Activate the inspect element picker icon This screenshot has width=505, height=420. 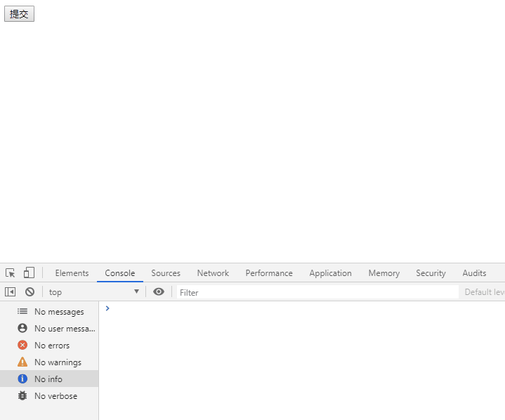coord(11,273)
